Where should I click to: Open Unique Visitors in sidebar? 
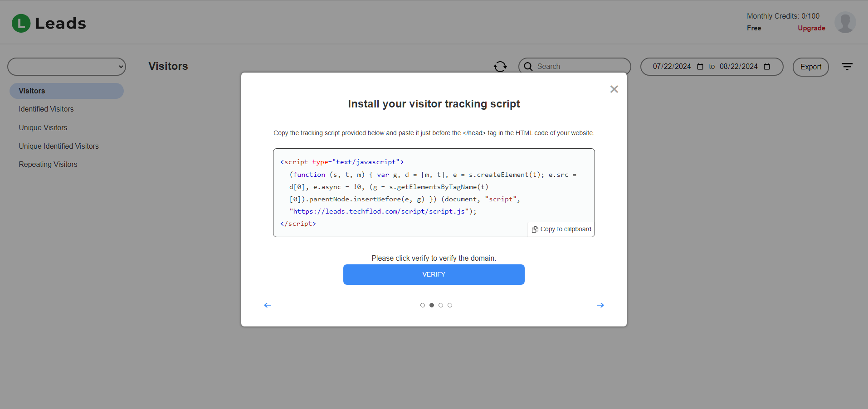[x=43, y=128]
